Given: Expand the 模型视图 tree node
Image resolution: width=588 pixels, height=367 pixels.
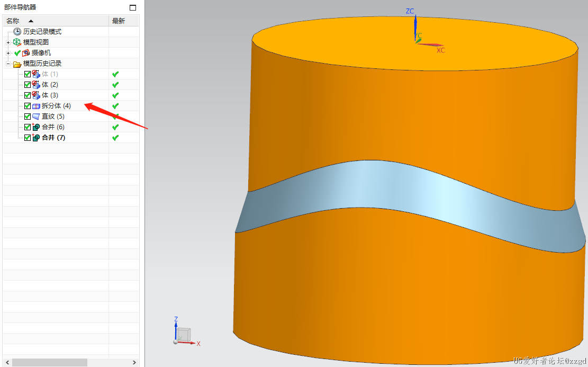Looking at the screenshot, I should point(8,42).
